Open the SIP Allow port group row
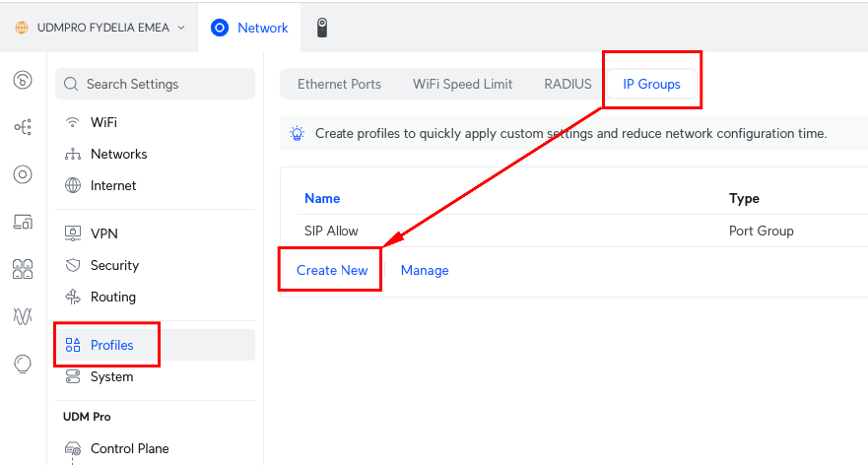This screenshot has width=868, height=465. pos(331,231)
